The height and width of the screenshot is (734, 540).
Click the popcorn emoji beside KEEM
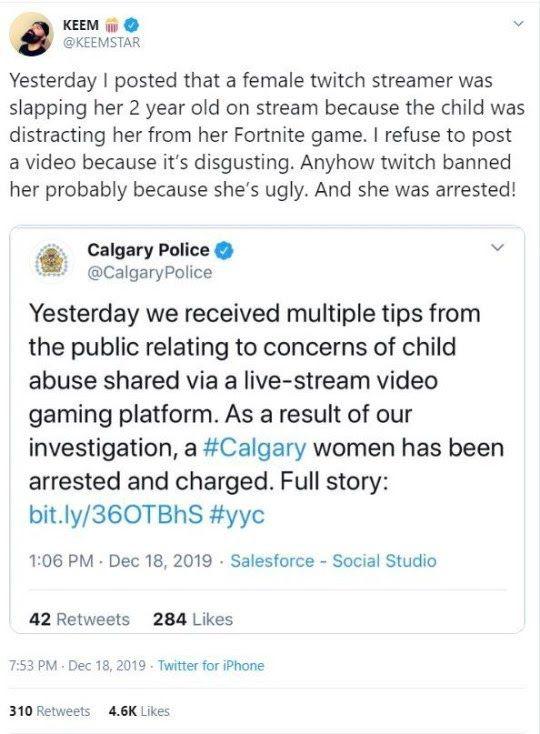pos(112,24)
